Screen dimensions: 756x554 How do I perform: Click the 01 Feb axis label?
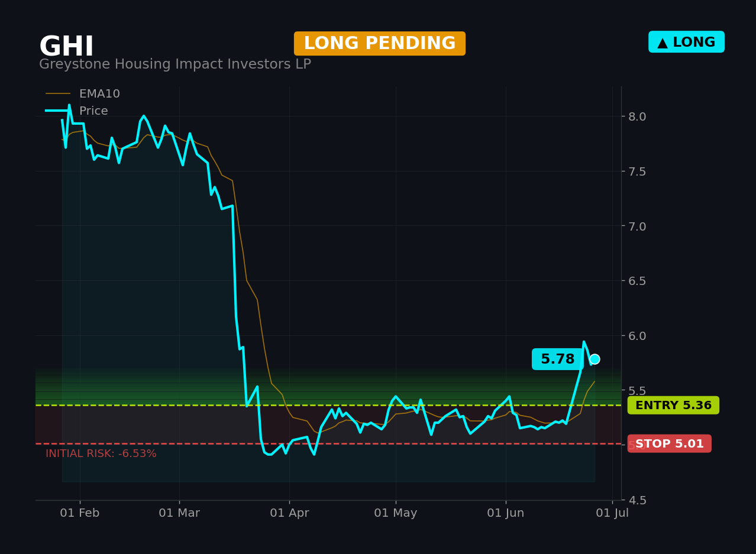[80, 513]
